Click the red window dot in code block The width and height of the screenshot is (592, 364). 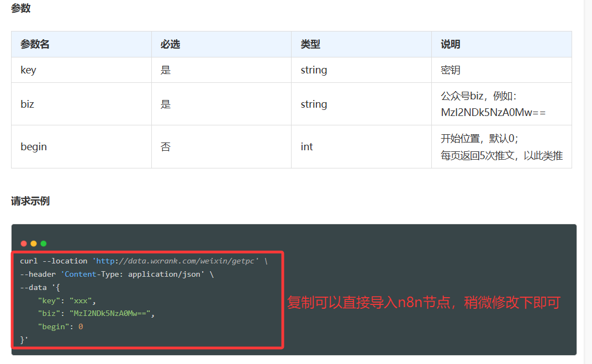(x=23, y=243)
